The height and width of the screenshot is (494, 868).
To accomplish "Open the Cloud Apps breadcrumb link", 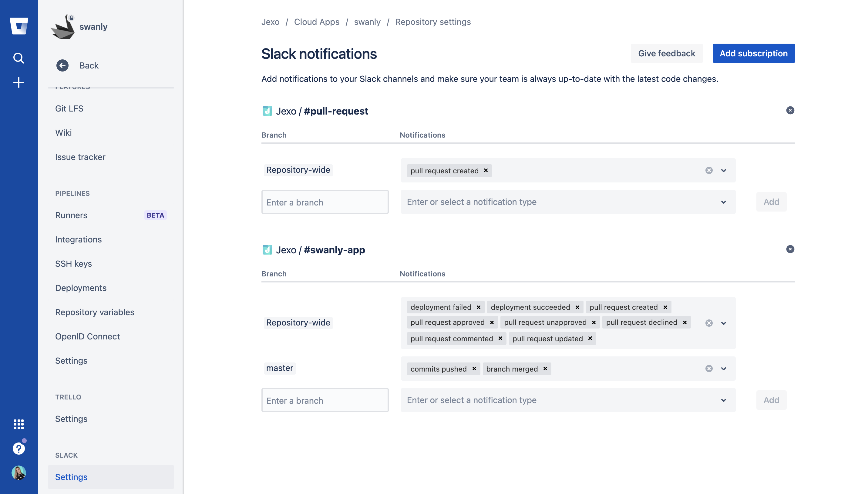I will [316, 22].
